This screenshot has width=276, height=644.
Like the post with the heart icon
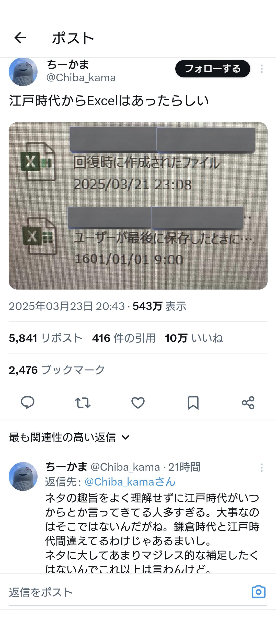(138, 403)
